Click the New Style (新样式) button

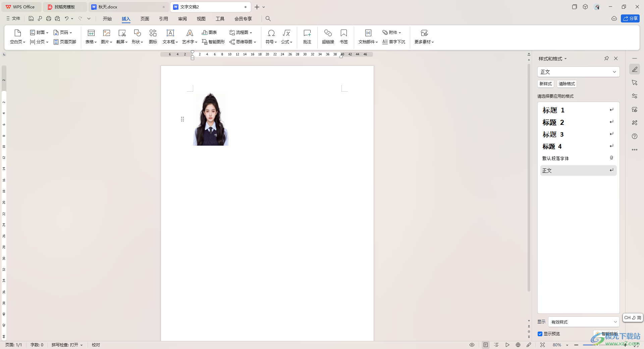pos(546,84)
